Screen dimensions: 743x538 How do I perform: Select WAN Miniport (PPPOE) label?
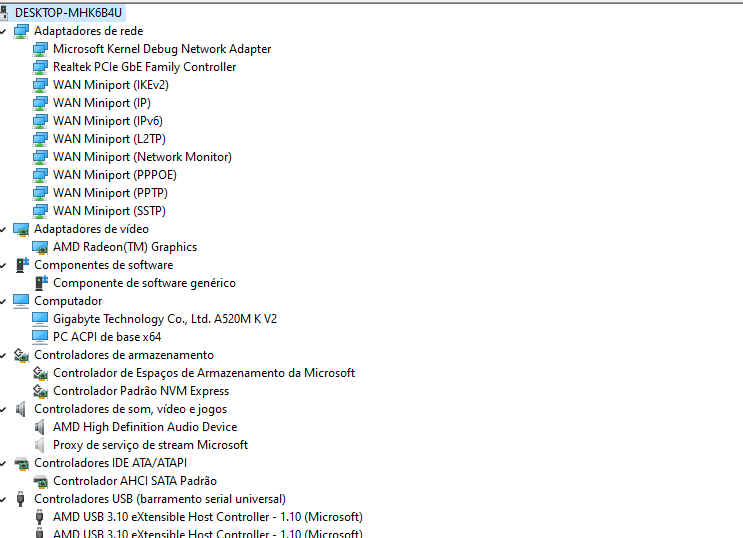[x=115, y=175]
